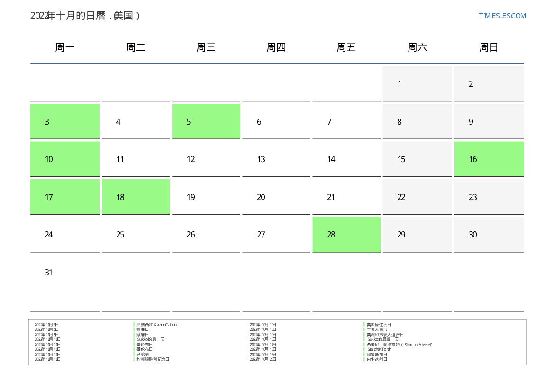Select the Simchat Torah holiday entry
This screenshot has height=392, width=554.
[x=380, y=349]
